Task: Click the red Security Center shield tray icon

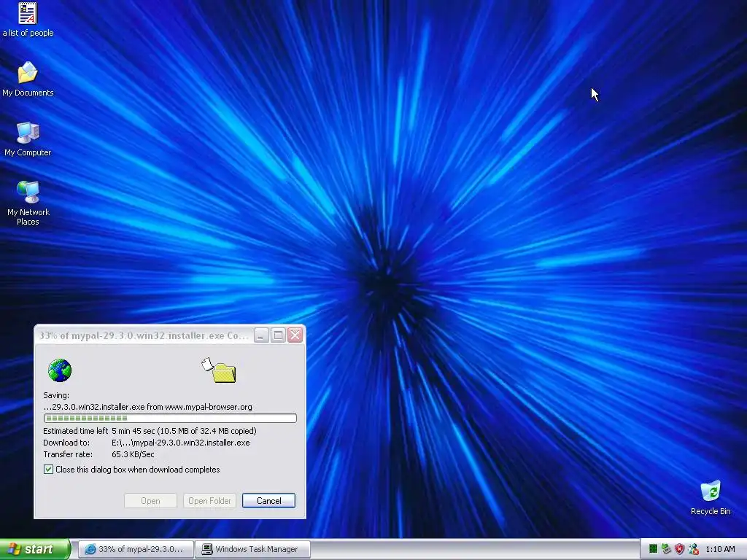Action: click(680, 549)
